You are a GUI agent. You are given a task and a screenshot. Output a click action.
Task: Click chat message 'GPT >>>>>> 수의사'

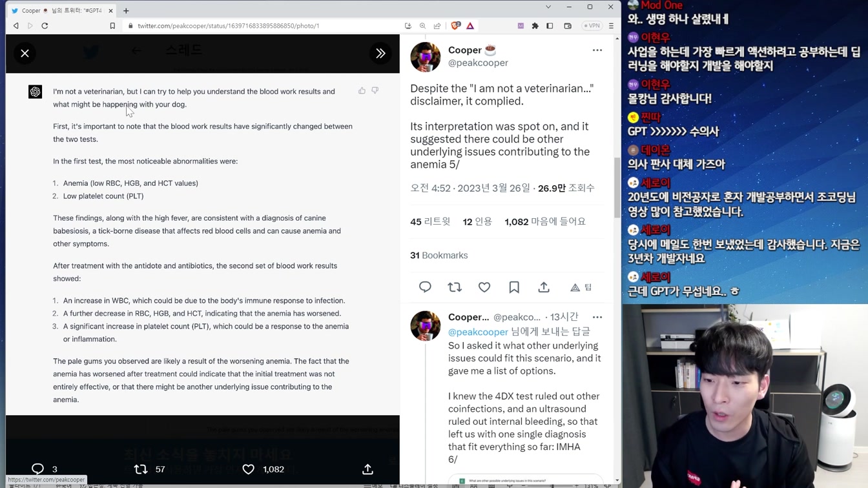[673, 132]
